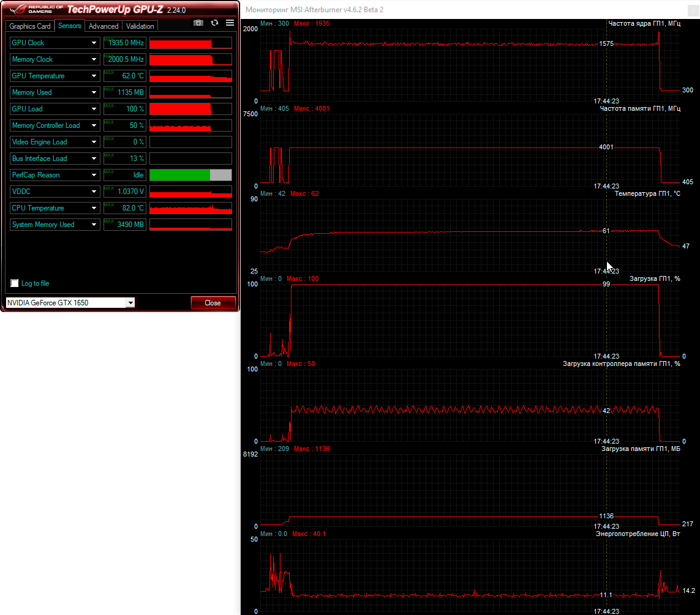Open the Advanced tab
The image size is (700, 615).
pyautogui.click(x=103, y=26)
